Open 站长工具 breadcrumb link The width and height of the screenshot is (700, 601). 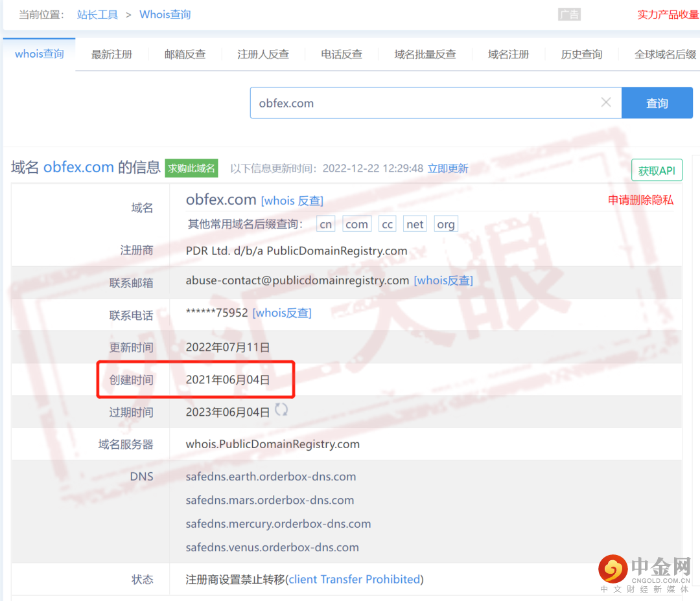(97, 15)
